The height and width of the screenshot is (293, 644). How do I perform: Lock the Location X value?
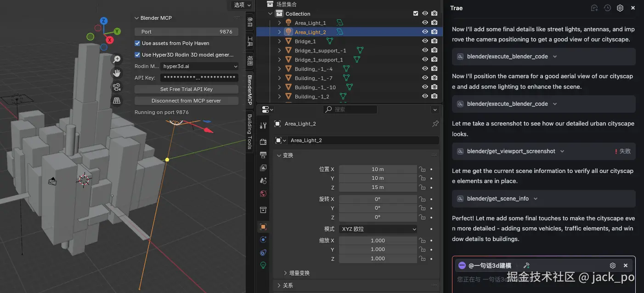pyautogui.click(x=422, y=169)
